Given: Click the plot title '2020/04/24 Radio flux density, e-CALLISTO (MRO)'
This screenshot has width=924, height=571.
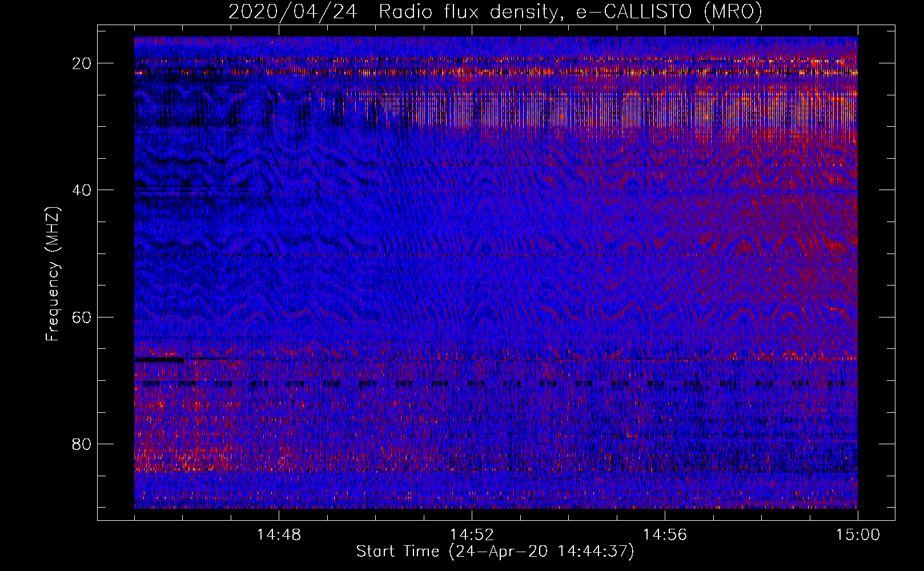Looking at the screenshot, I should click(495, 11).
